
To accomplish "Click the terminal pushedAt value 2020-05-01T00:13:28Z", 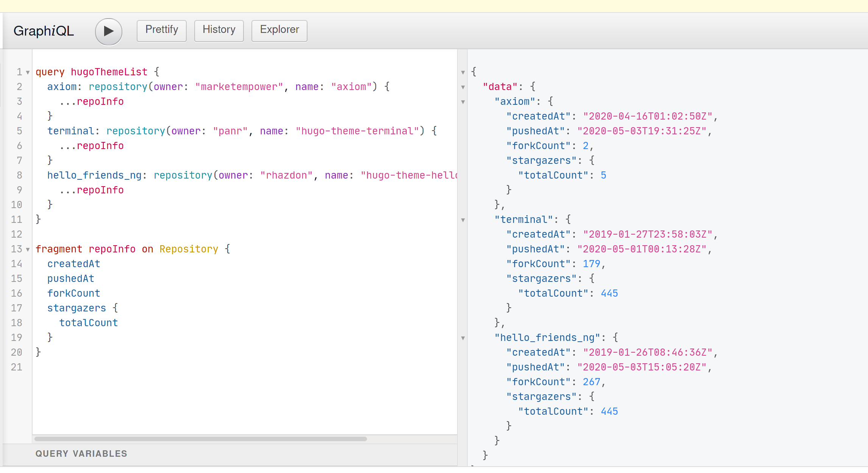I will point(642,249).
